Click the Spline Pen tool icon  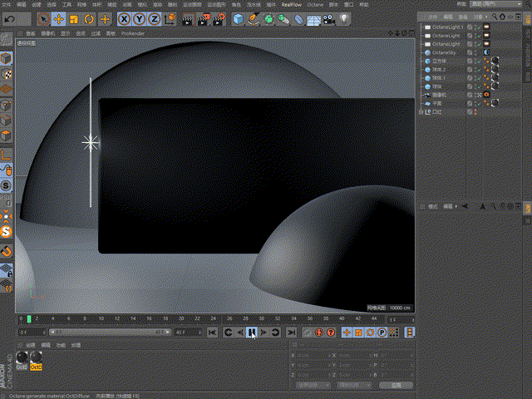tap(253, 19)
